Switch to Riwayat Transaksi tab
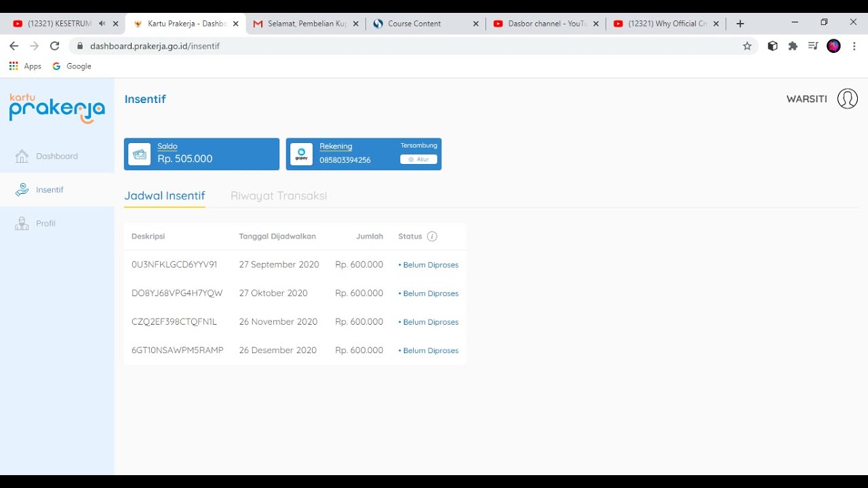Image resolution: width=868 pixels, height=488 pixels. pyautogui.click(x=279, y=196)
